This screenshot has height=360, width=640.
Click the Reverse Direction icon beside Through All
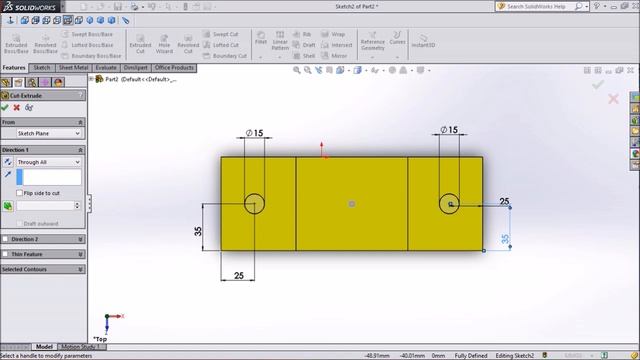click(x=8, y=162)
